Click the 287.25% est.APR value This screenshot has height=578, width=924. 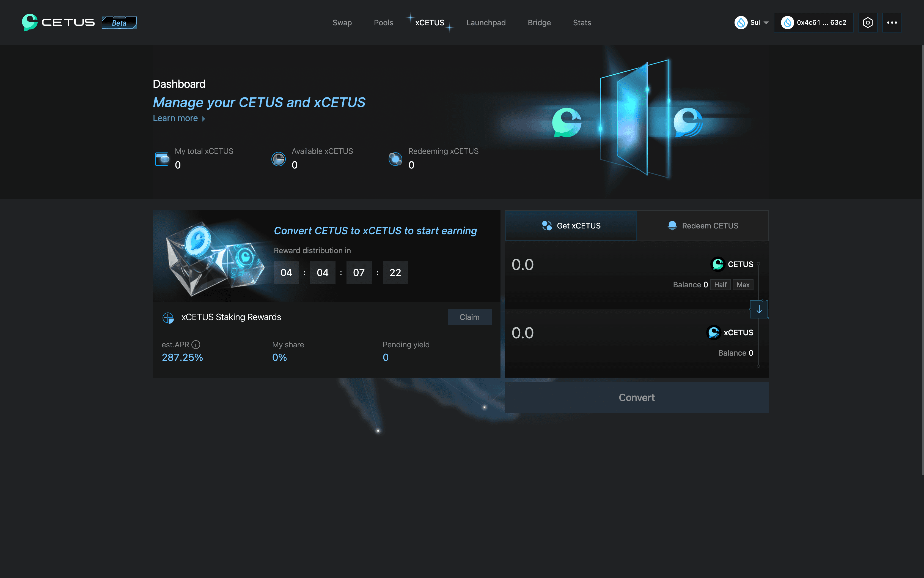182,358
